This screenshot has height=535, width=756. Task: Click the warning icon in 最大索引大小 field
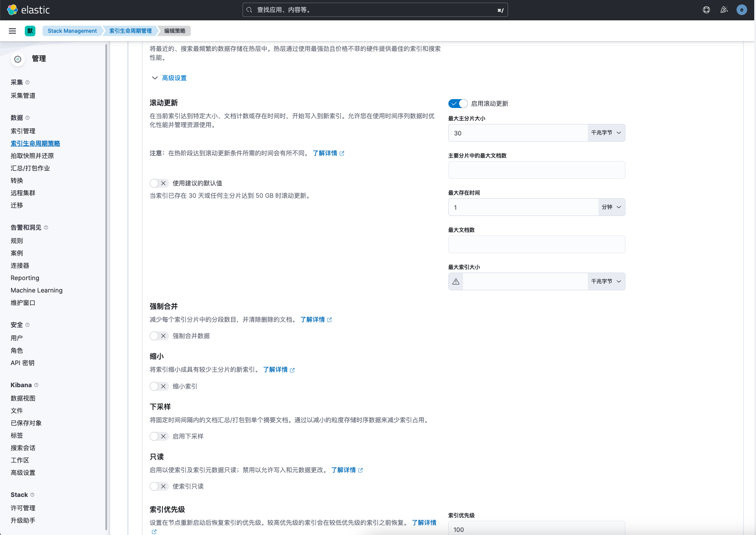(x=456, y=281)
